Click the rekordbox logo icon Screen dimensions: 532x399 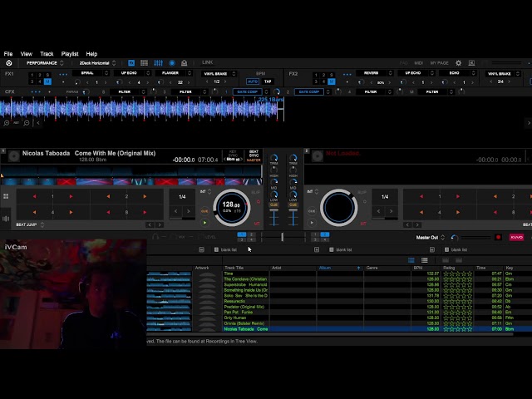tap(9, 63)
